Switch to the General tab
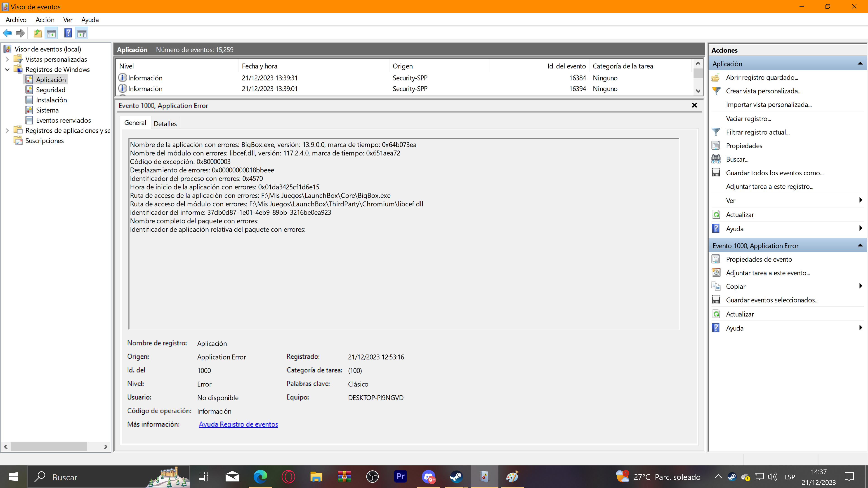The image size is (868, 488). tap(135, 123)
